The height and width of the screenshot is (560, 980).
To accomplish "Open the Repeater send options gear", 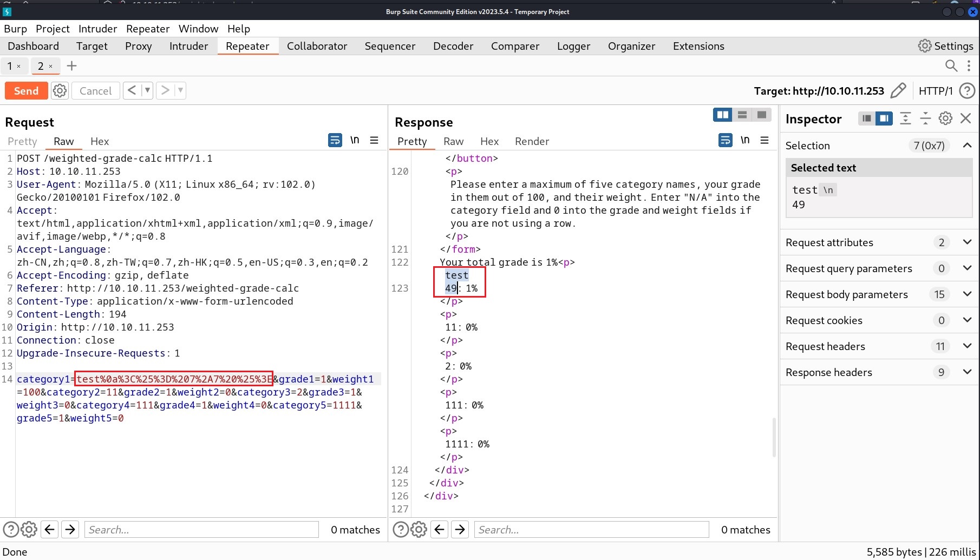I will [x=60, y=91].
